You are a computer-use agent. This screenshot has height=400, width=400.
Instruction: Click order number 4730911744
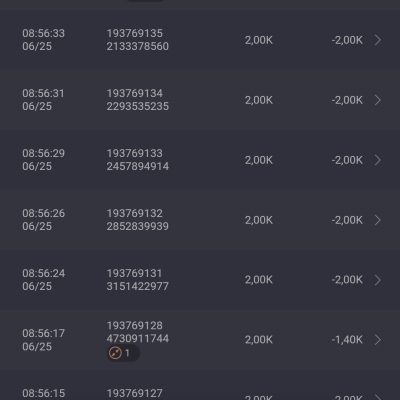138,339
